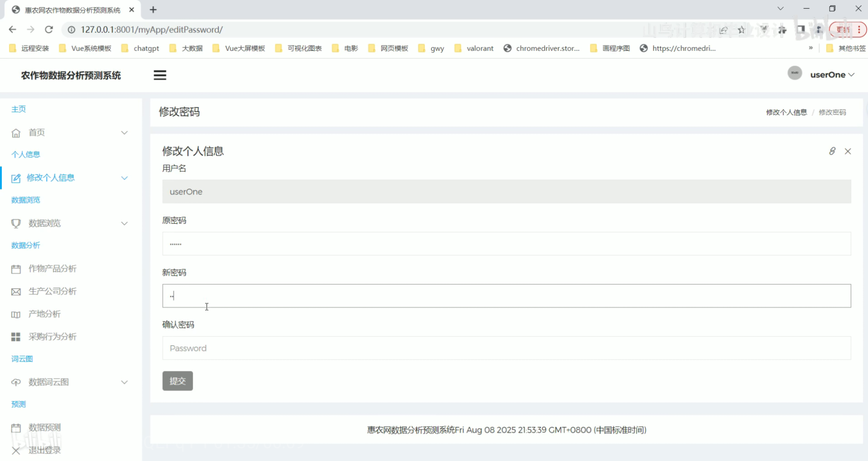This screenshot has height=461, width=868.
Task: Click the 修改个人信息 breadcrumb link
Action: click(x=786, y=112)
